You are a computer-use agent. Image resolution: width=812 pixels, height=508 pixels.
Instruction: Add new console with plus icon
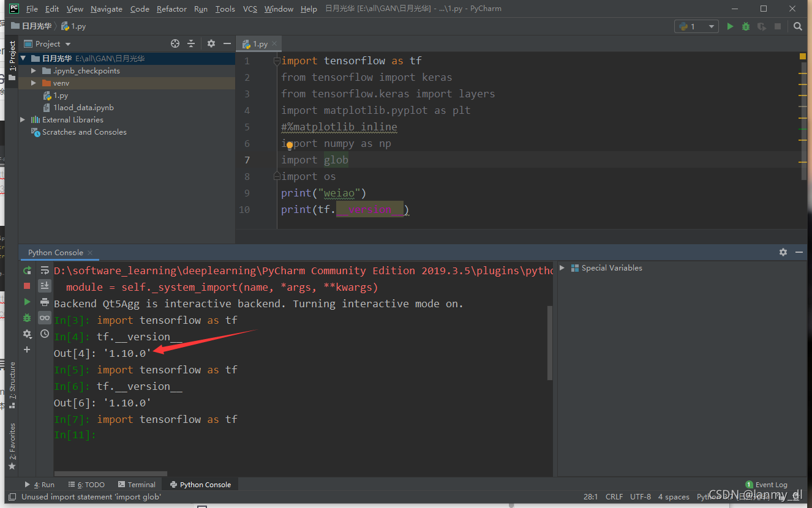click(27, 349)
